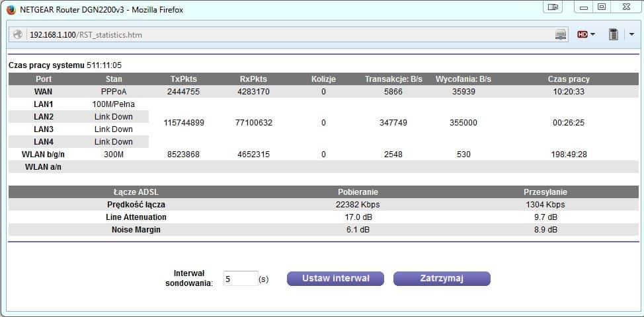
Task: Click the LAN1 port label
Action: pyautogui.click(x=44, y=104)
